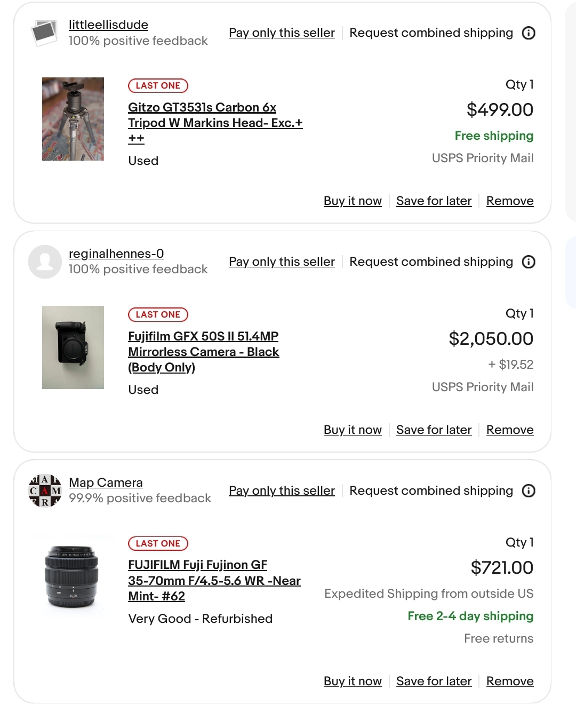
Task: Visit the Map Camera seller profile
Action: point(106,483)
